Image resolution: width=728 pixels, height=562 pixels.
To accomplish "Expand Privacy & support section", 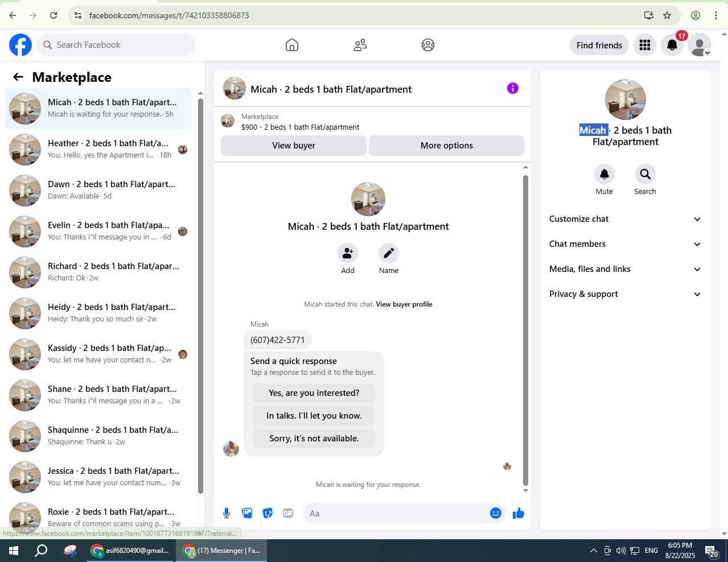I will pos(625,294).
